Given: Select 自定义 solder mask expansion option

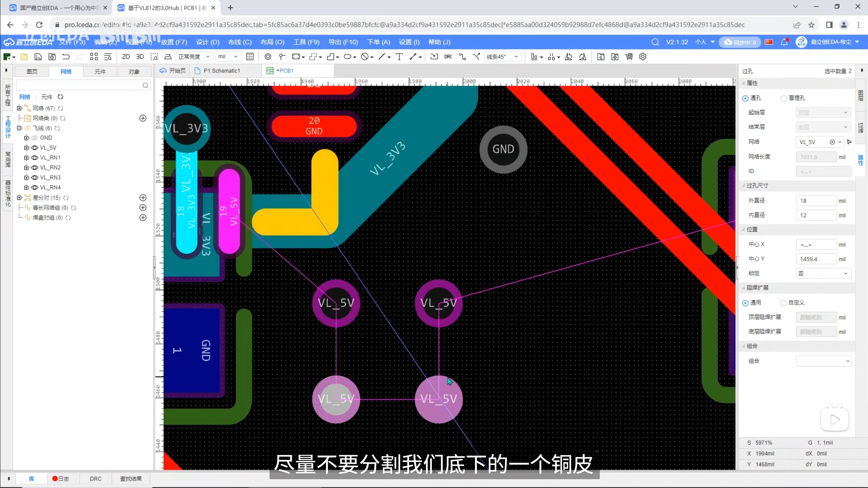Looking at the screenshot, I should tap(783, 303).
